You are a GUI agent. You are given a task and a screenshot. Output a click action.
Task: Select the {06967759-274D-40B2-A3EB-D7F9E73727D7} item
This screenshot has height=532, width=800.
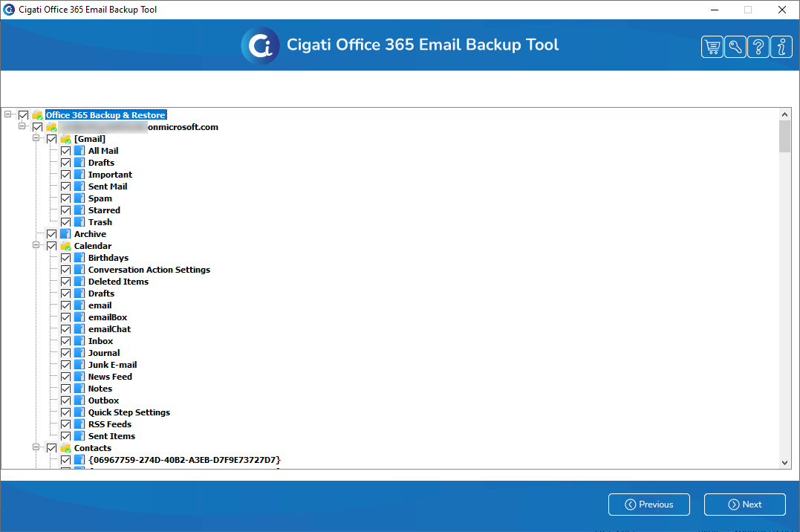184,459
